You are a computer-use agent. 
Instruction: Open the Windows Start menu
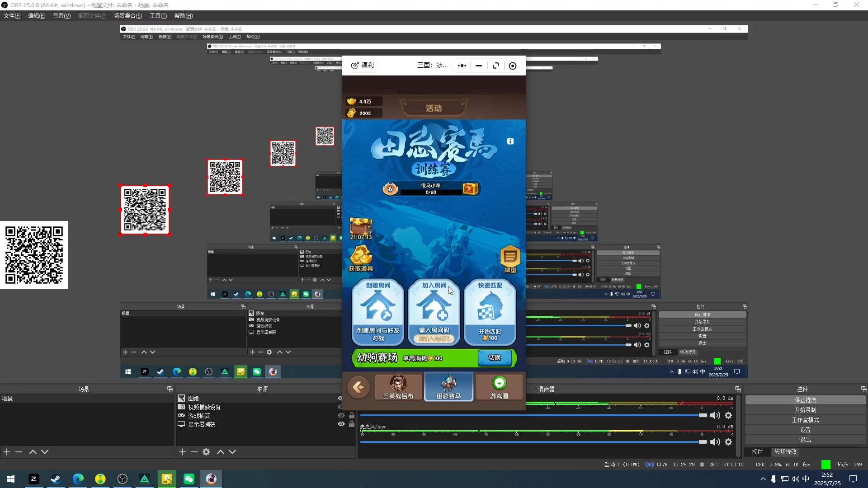(x=11, y=479)
